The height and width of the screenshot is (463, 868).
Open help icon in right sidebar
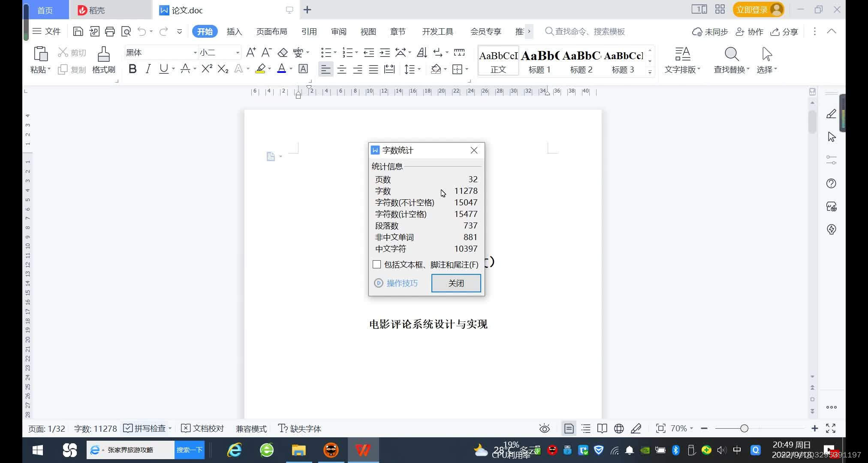coord(831,183)
